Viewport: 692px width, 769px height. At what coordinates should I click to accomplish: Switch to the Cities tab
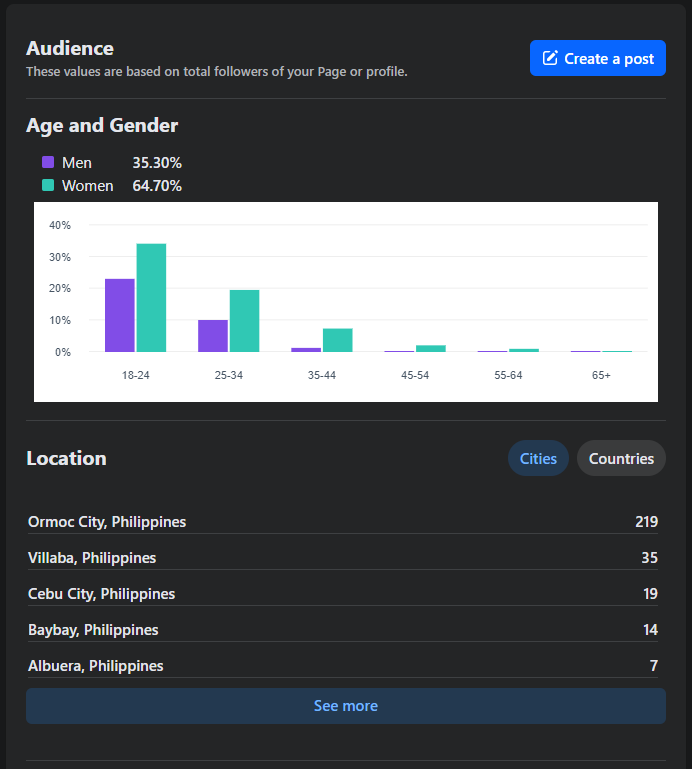[x=538, y=458]
